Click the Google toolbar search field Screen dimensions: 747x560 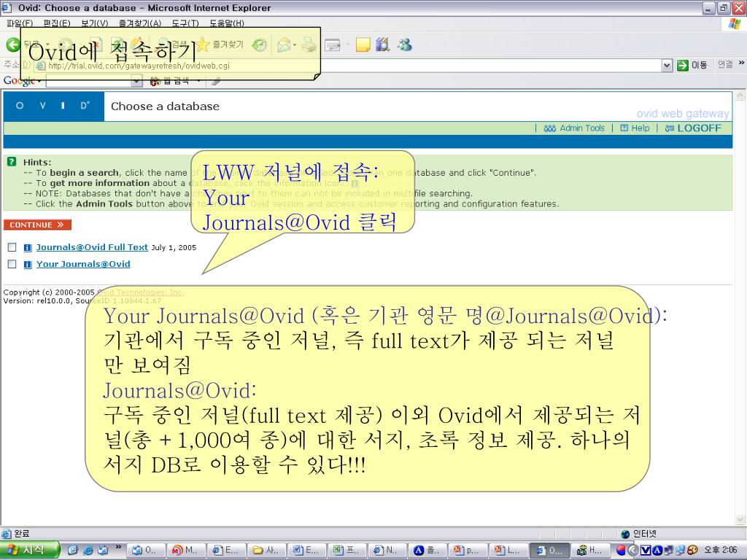[x=89, y=82]
